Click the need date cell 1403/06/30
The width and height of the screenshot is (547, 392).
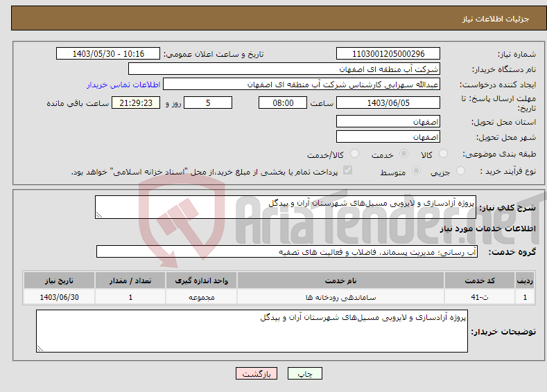pos(59,297)
